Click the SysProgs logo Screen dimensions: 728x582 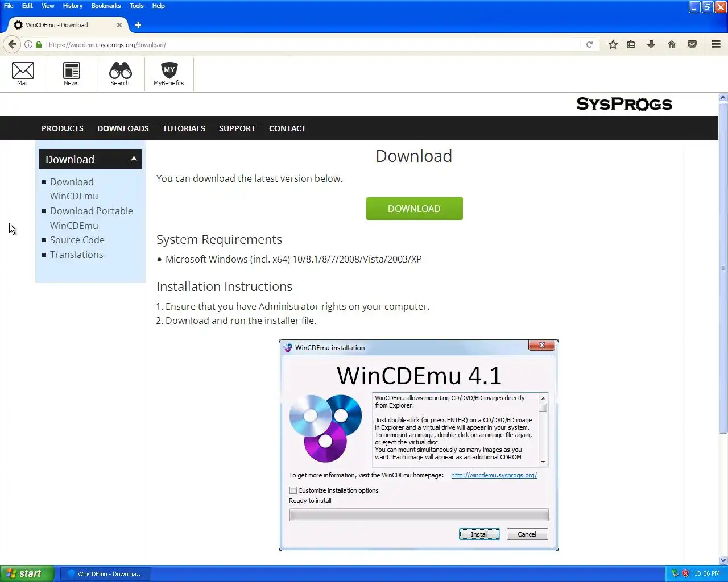click(x=624, y=104)
